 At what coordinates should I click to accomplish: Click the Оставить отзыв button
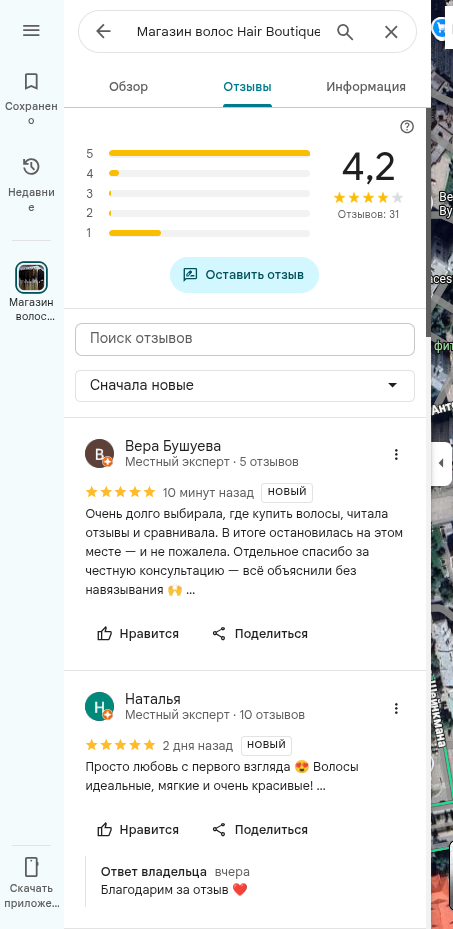point(244,275)
